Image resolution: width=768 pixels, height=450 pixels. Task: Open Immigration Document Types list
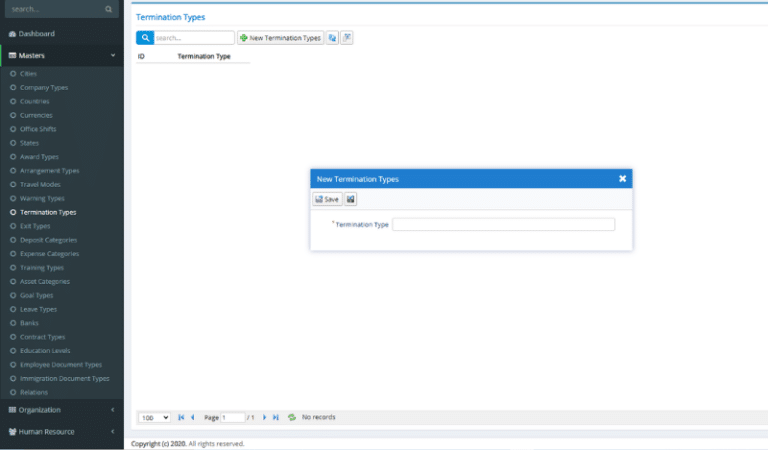[x=64, y=379]
